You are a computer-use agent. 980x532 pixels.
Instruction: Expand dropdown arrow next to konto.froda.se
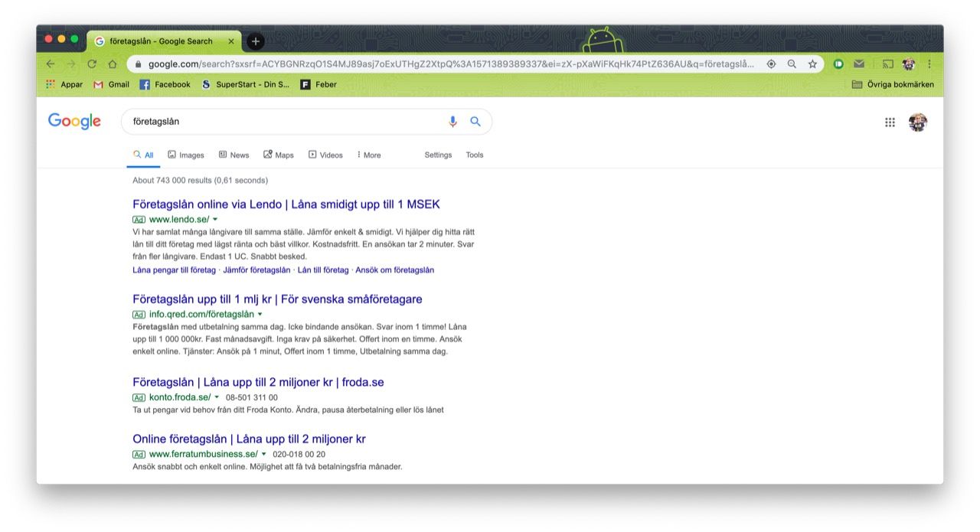point(217,397)
